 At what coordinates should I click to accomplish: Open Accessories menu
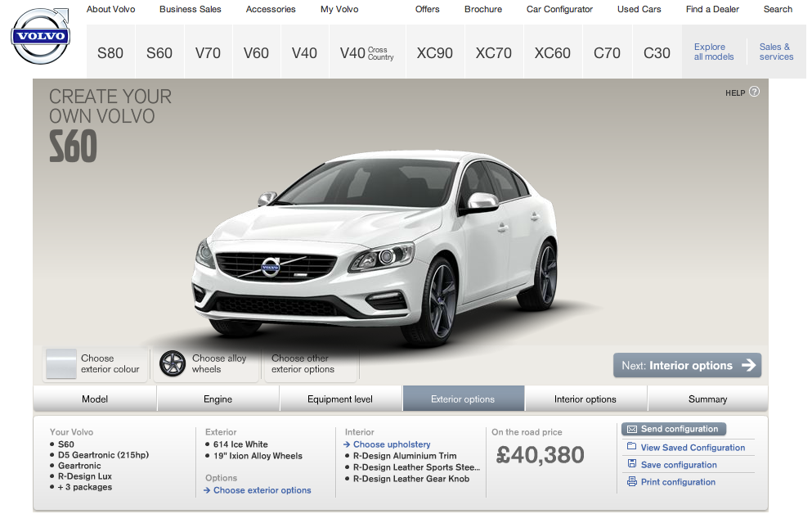click(271, 9)
